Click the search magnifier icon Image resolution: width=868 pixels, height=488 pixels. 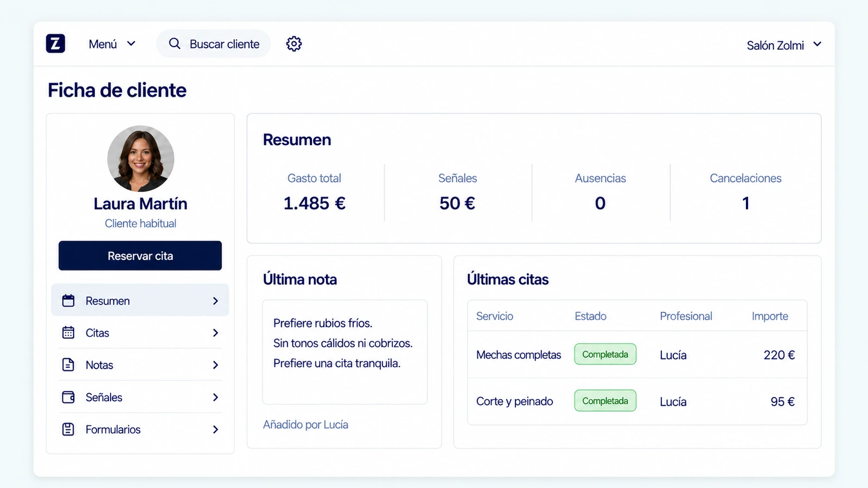[x=174, y=43]
